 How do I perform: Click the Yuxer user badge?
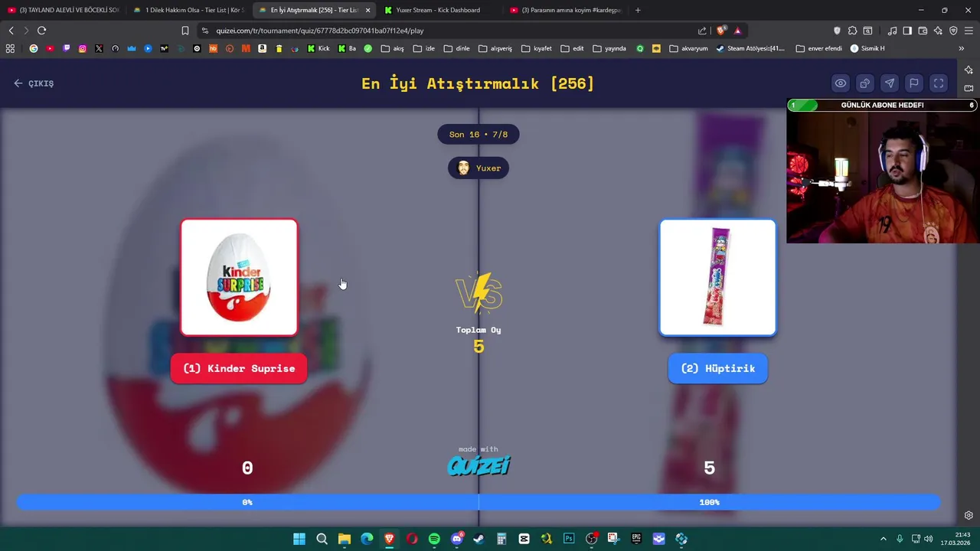[x=479, y=168]
